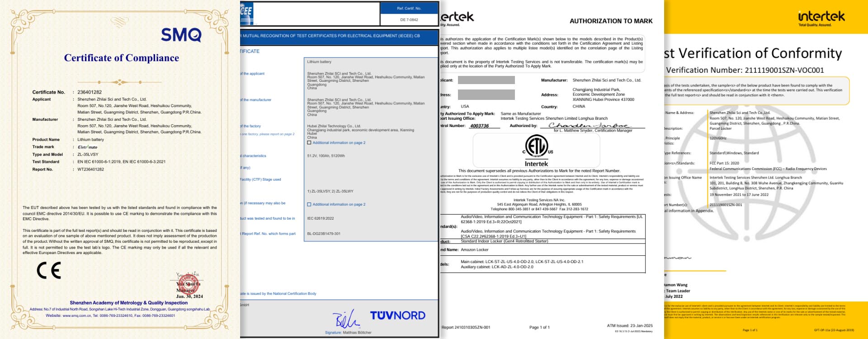Click the Eletrimate trade mark logo

pyautogui.click(x=87, y=147)
